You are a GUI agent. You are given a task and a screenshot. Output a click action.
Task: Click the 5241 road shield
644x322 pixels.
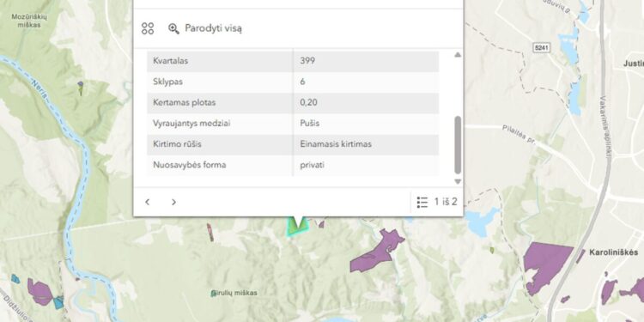[542, 47]
